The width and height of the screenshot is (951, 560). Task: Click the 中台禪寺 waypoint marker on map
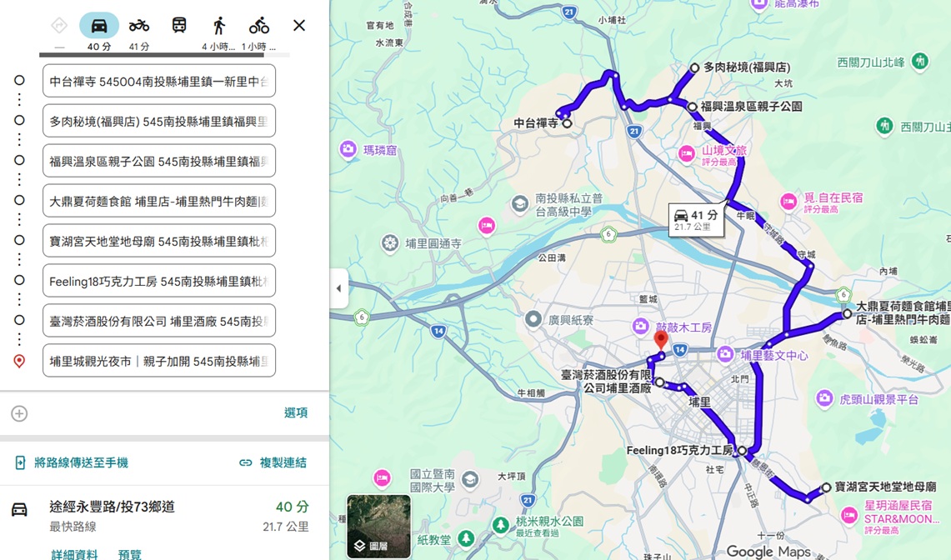(x=567, y=123)
